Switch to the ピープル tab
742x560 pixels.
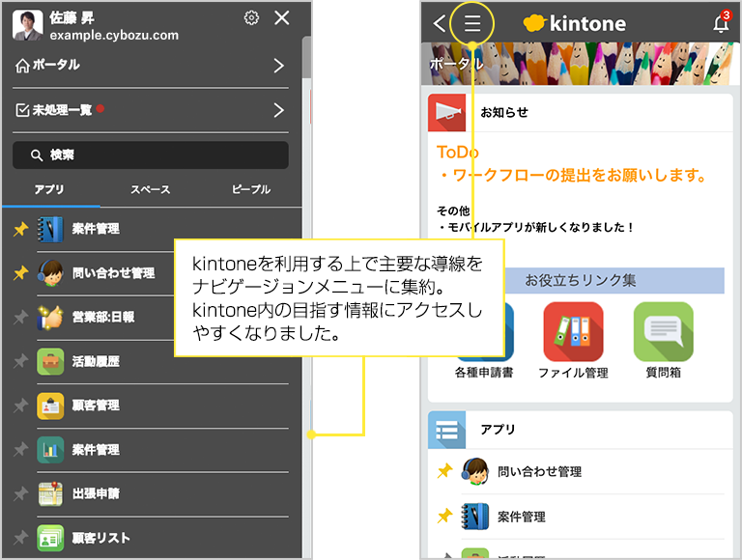click(251, 189)
